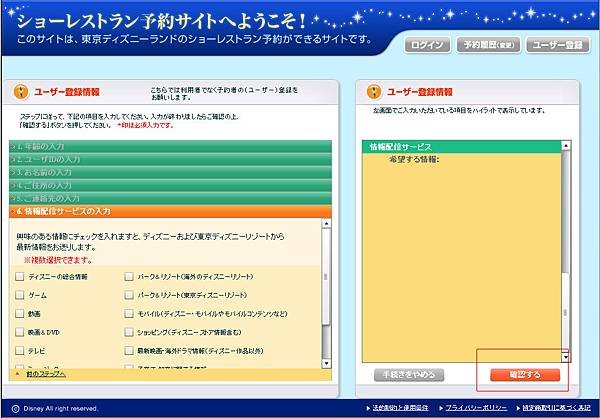
Task: Click the down arrow of the 情報配信サービス panel scrollbar
Action: 566,357
